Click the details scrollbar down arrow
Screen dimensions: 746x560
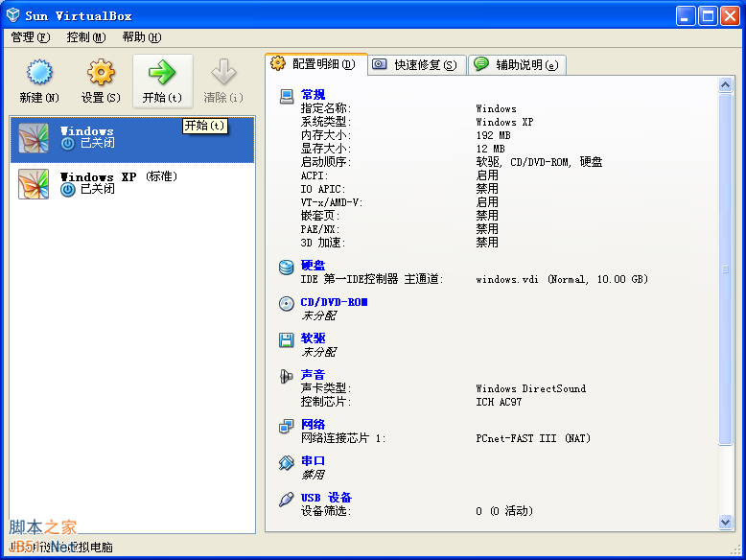coord(725,522)
